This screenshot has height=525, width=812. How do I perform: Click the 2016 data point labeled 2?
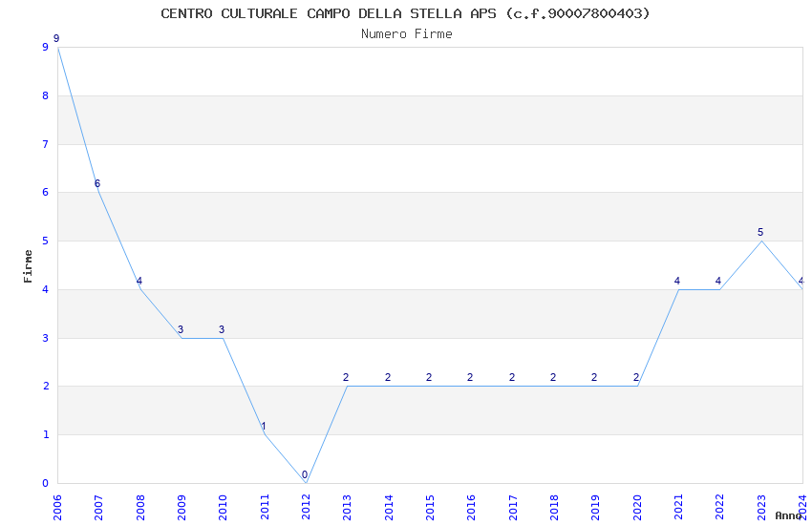click(471, 386)
